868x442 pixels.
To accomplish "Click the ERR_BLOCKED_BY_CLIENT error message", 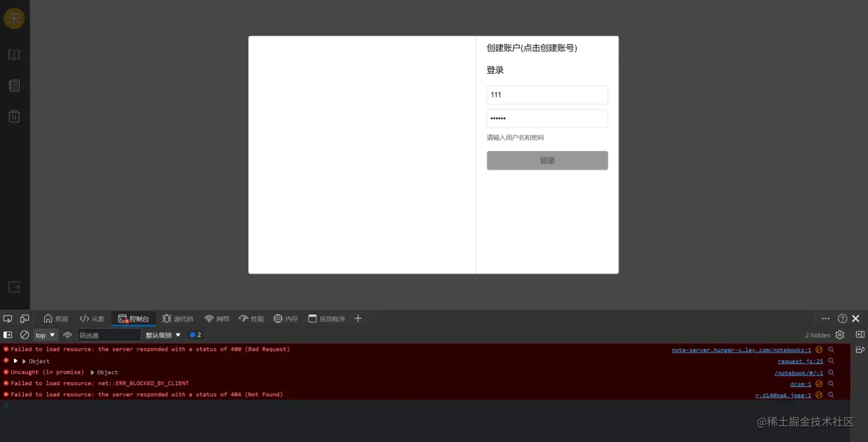I will click(99, 383).
